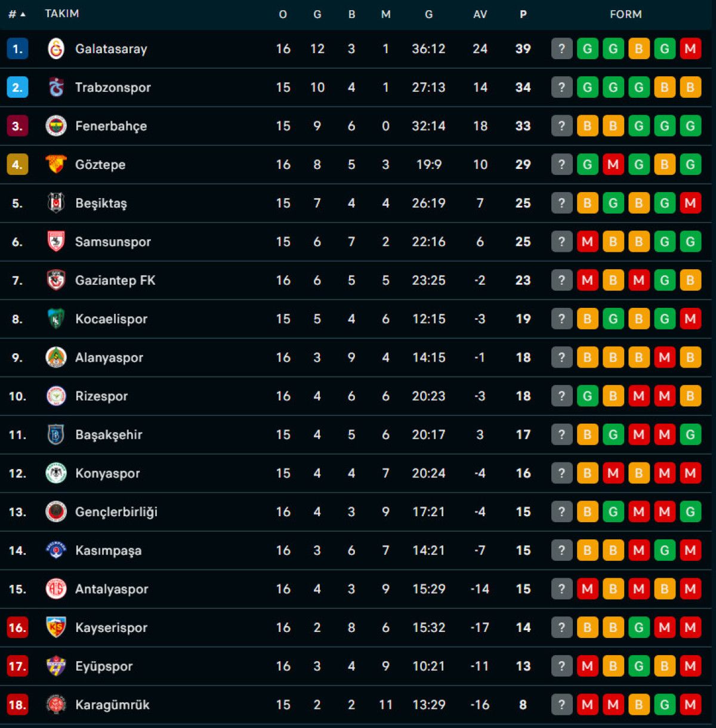Sort table by the # rank column
716x728 pixels.
pyautogui.click(x=17, y=14)
